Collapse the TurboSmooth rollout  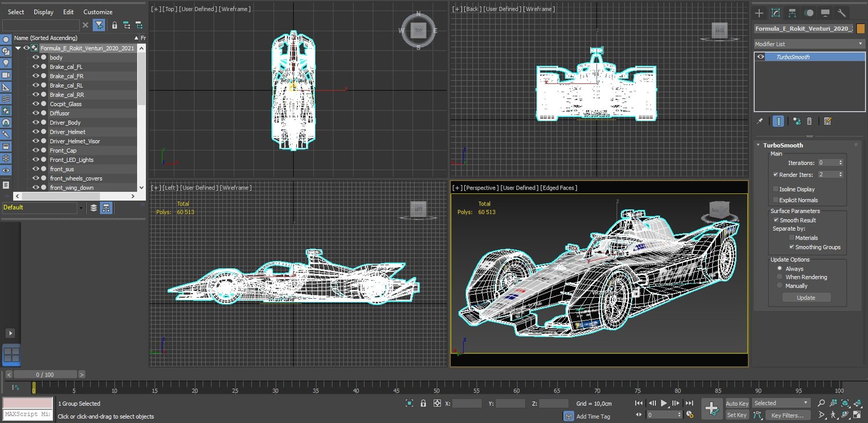(x=758, y=145)
